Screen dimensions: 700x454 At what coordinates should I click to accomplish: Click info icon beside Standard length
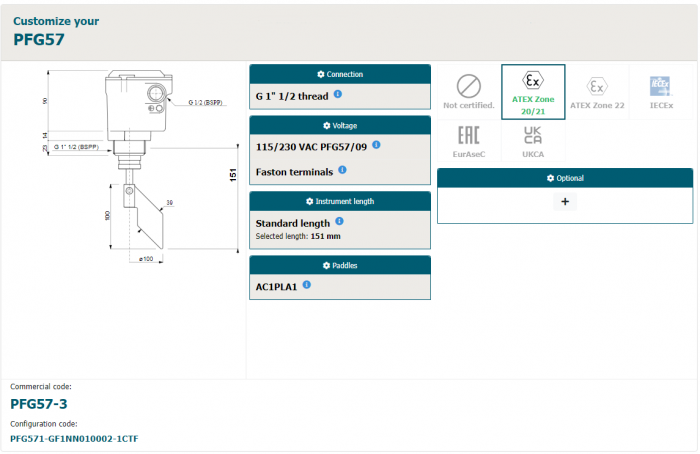[x=338, y=221]
